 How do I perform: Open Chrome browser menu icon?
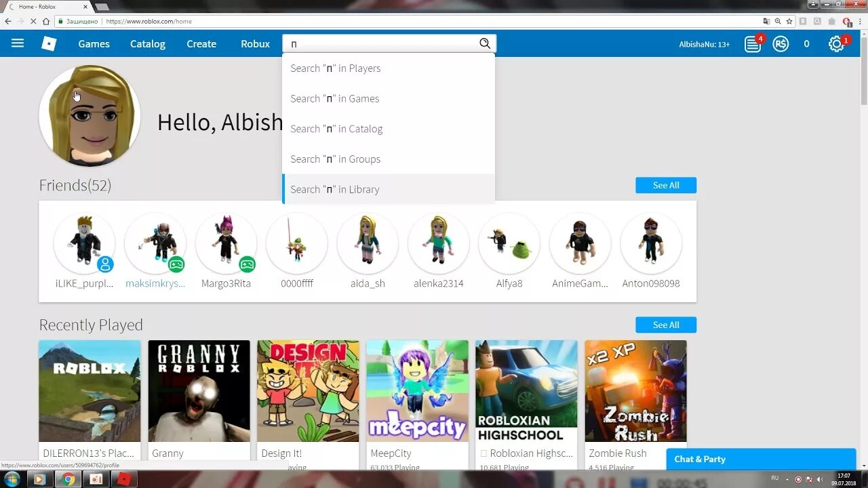(859, 21)
